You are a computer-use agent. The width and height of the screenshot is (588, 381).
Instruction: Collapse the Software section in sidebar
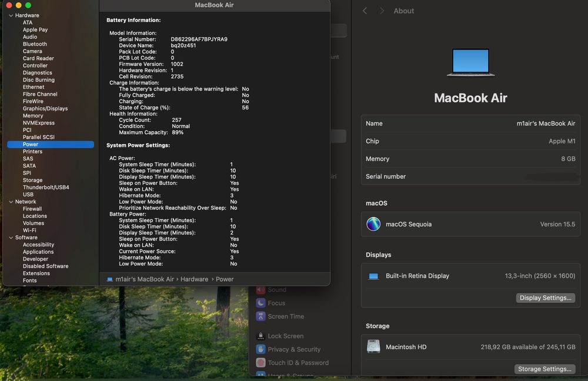[x=11, y=238]
